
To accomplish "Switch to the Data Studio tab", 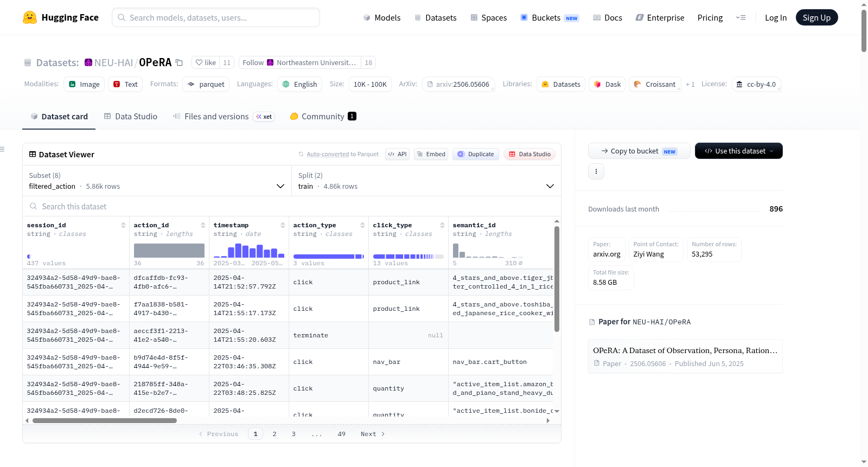I will click(x=131, y=116).
